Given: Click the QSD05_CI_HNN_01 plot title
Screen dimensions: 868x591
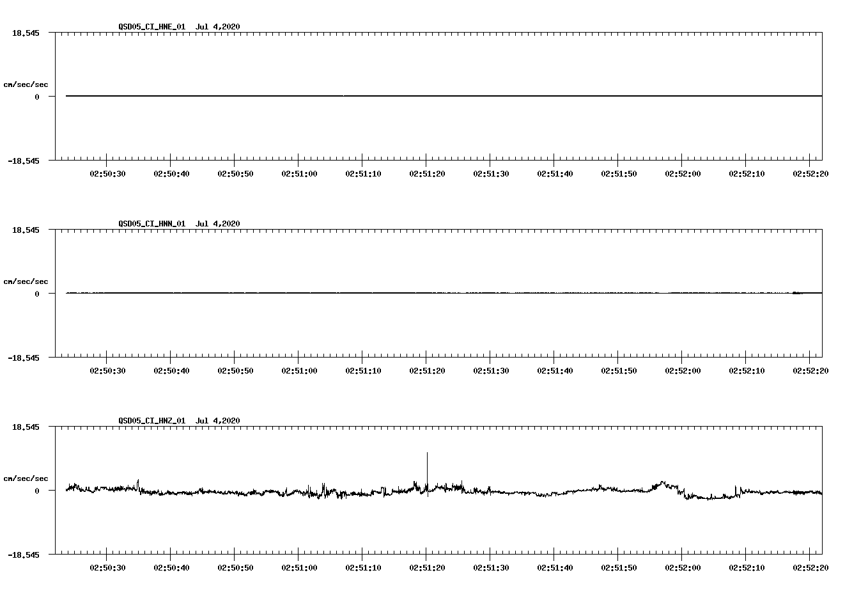Looking at the screenshot, I should [179, 224].
